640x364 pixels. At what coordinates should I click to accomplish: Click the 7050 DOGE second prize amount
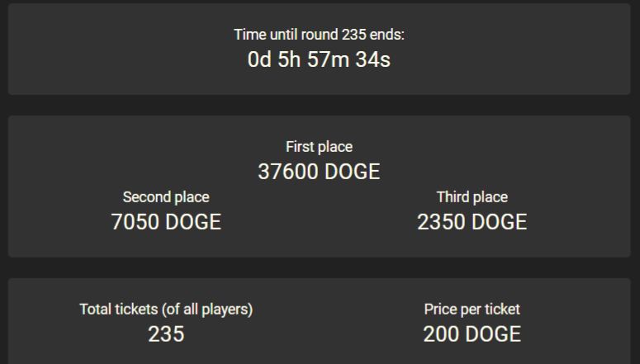pyautogui.click(x=166, y=222)
